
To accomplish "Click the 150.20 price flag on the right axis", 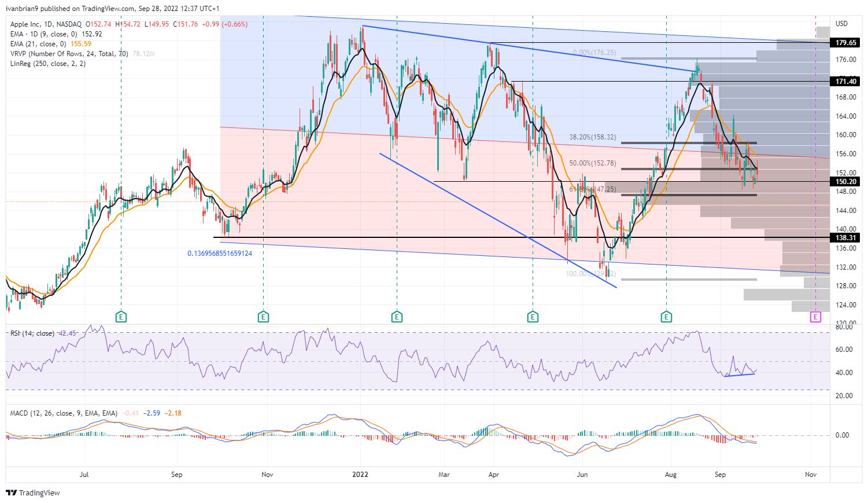I will click(x=845, y=181).
